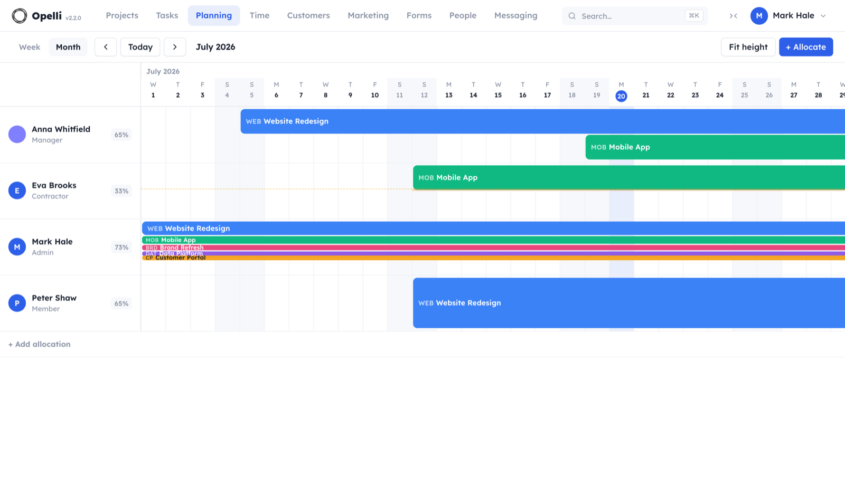Click the ⌘K shortcut badge
This screenshot has width=845, height=504.
point(694,16)
